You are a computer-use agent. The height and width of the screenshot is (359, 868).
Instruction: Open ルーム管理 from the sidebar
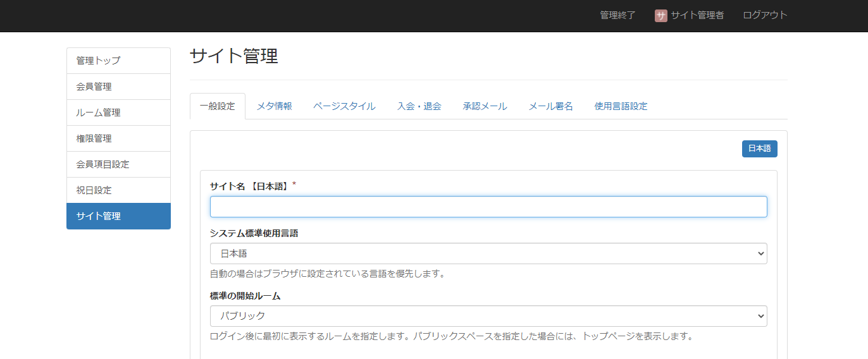click(x=118, y=113)
